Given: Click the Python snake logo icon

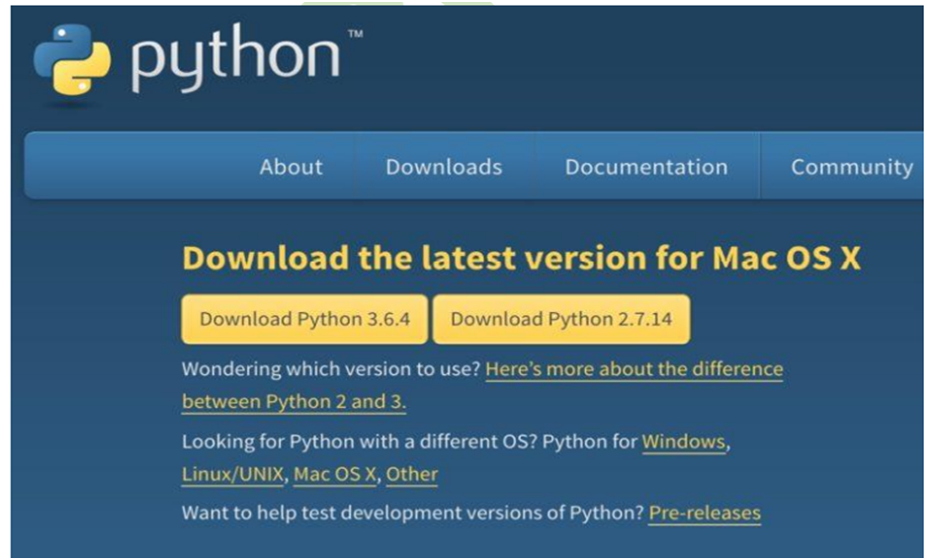Looking at the screenshot, I should point(72,59).
